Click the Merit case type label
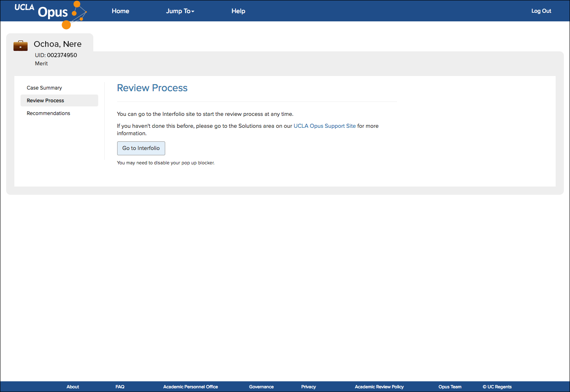The height and width of the screenshot is (392, 570). 42,63
